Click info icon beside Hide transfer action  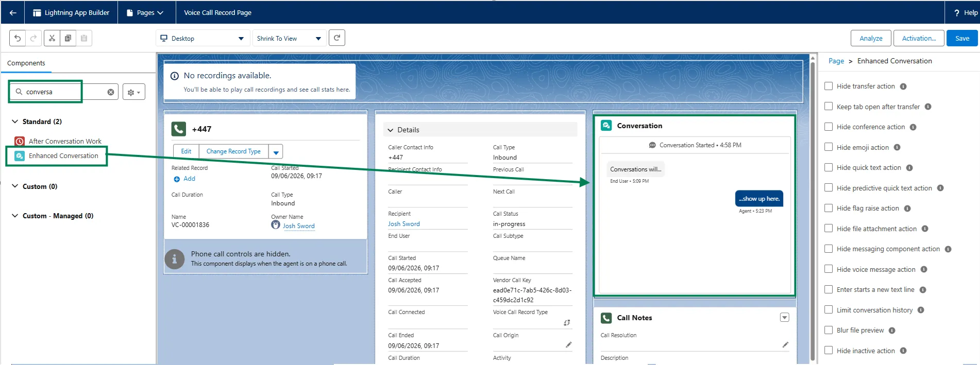click(x=903, y=86)
